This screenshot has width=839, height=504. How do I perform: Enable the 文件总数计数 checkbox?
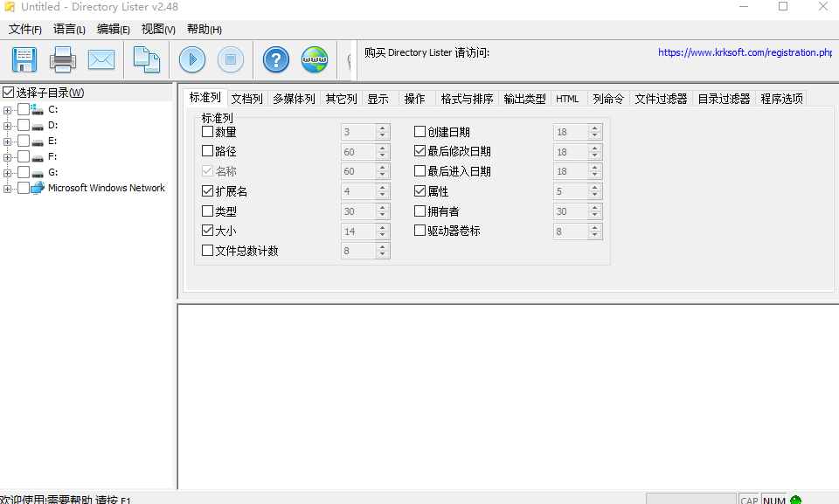208,251
